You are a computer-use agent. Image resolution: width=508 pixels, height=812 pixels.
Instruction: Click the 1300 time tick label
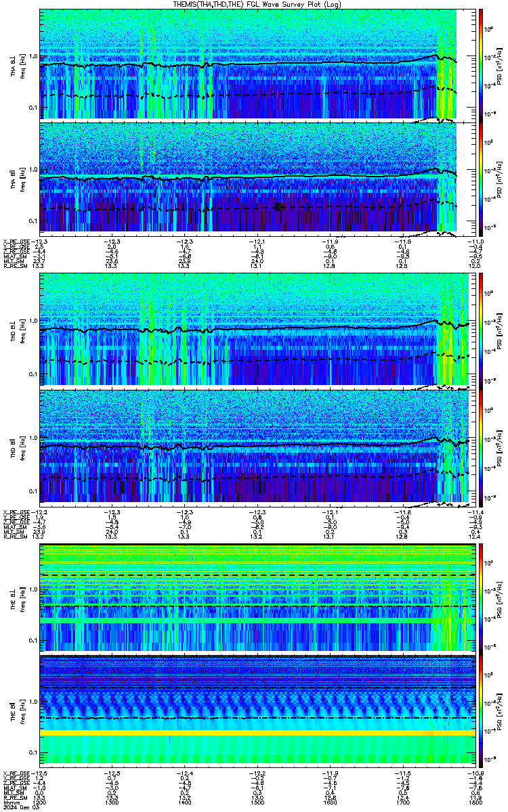tap(112, 802)
